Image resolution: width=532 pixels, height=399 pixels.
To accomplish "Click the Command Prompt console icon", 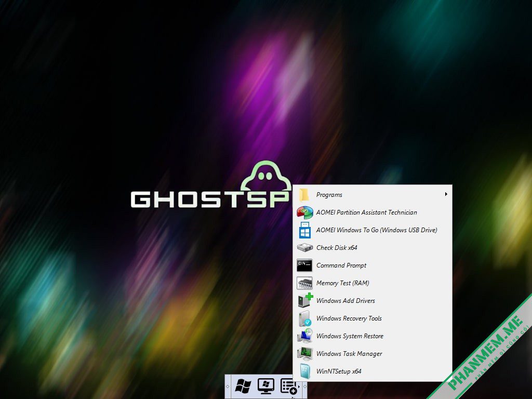I will pos(304,265).
